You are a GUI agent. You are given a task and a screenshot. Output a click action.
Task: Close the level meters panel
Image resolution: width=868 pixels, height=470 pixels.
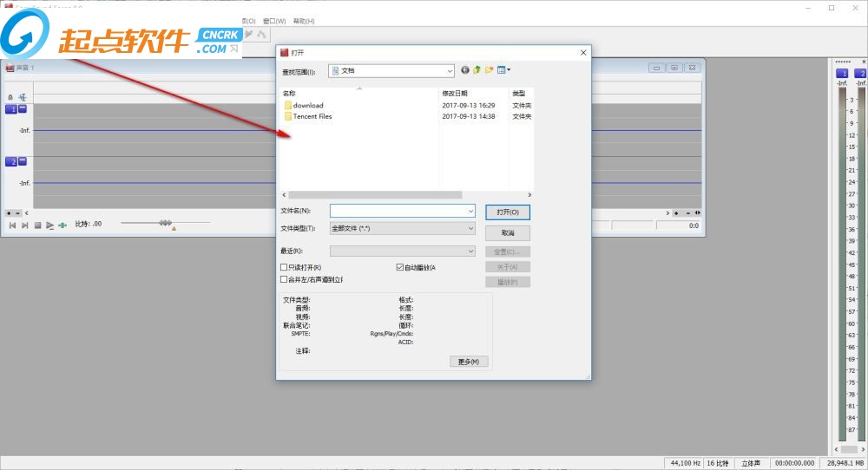pos(864,62)
